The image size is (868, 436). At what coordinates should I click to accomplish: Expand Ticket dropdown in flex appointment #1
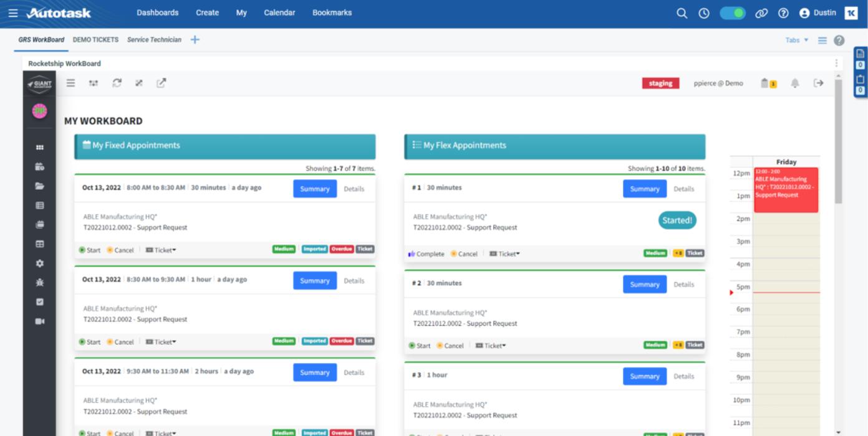click(505, 254)
